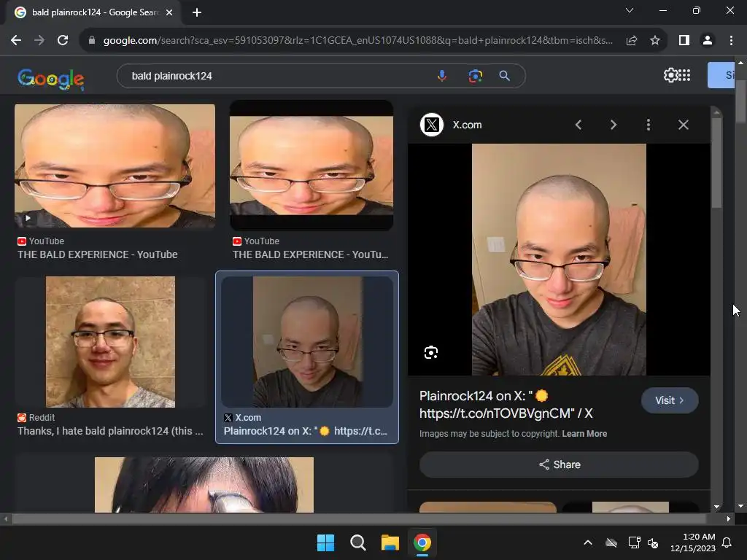Select the bald plainrock124 Google Search tab
This screenshot has height=560, width=747.
coord(93,12)
